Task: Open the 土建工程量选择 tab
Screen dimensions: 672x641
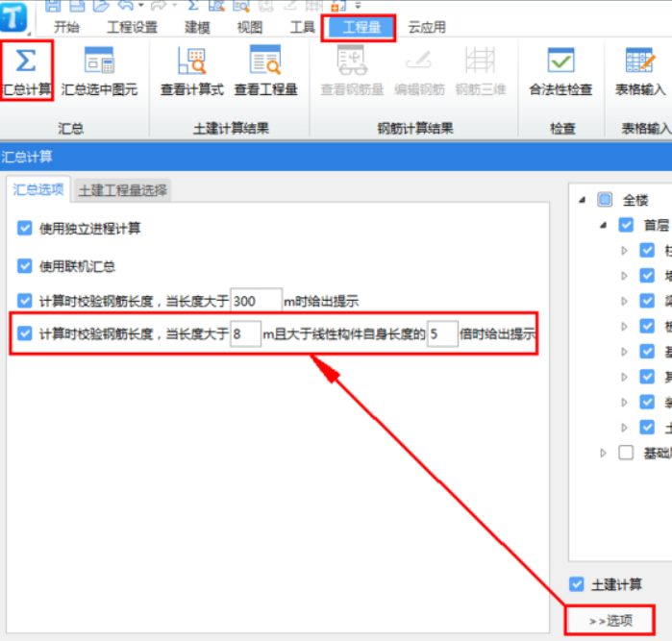Action: tap(121, 190)
